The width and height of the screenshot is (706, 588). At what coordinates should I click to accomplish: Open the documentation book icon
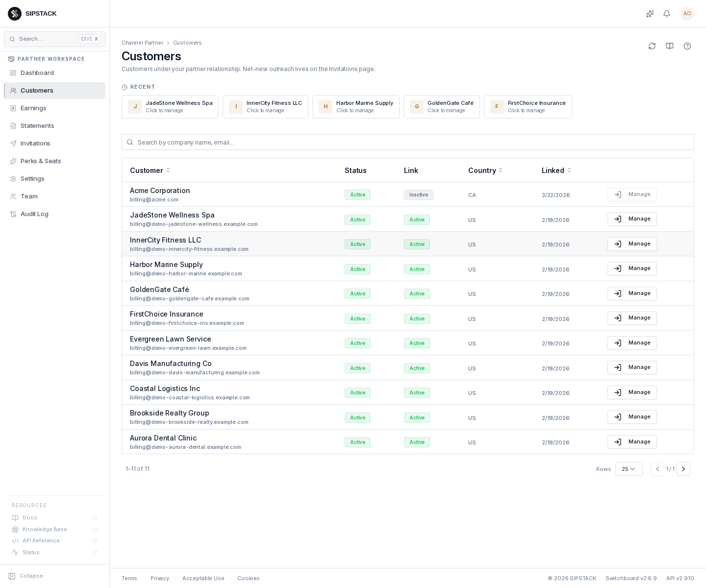tap(670, 46)
